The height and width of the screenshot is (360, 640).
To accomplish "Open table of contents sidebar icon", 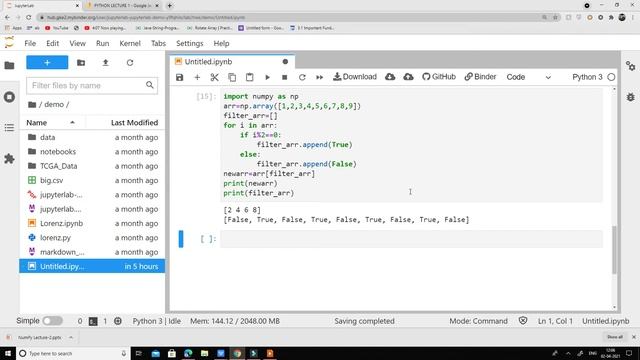I will pos(9,128).
